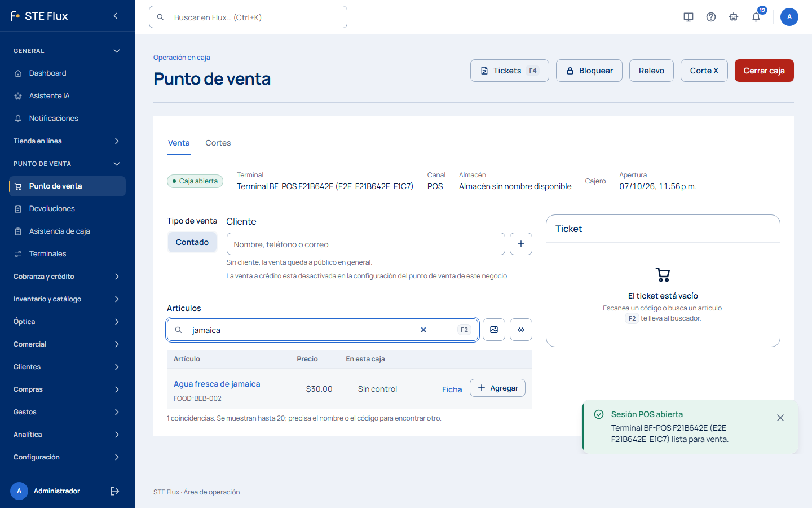812x508 pixels.
Task: Expand the Clientes sidebar menu
Action: (67, 367)
